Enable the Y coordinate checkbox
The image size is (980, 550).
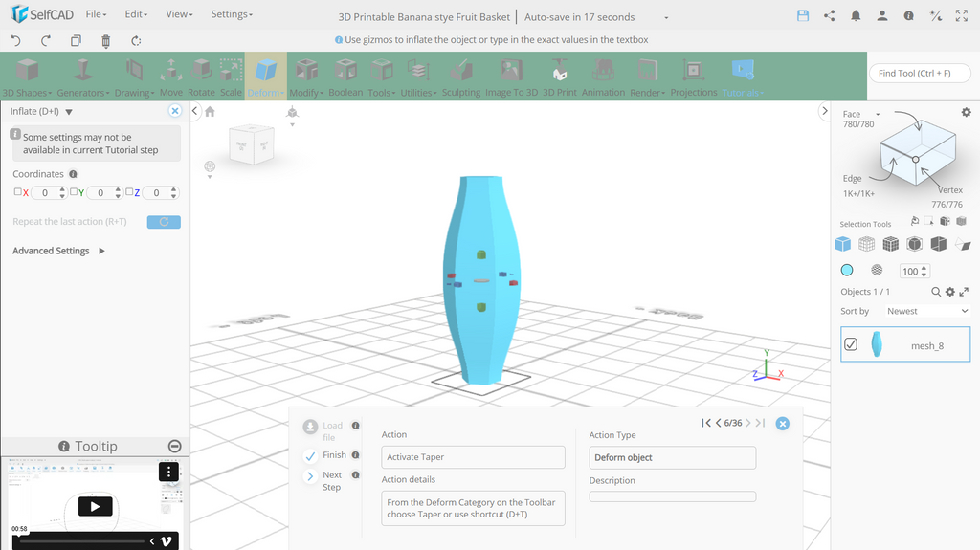click(74, 192)
